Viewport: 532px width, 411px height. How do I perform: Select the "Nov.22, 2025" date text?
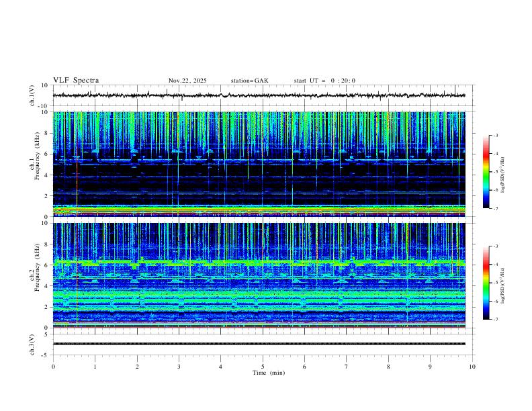point(187,81)
